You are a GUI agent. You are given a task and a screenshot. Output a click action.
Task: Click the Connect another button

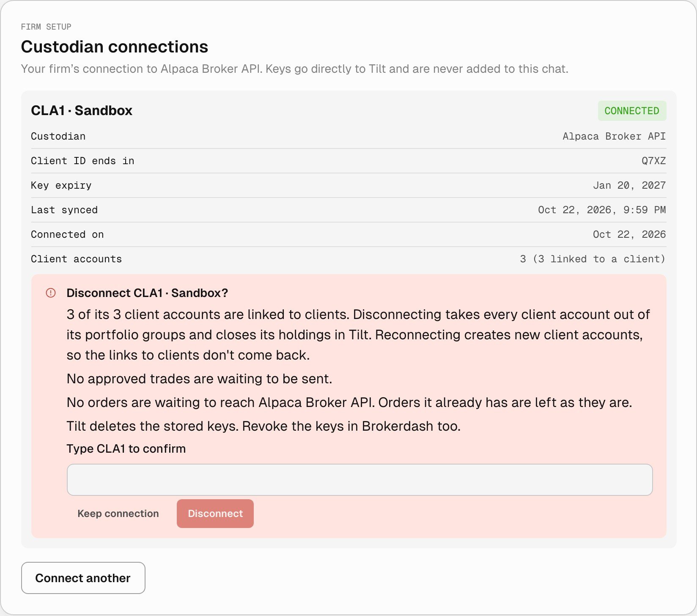(83, 578)
